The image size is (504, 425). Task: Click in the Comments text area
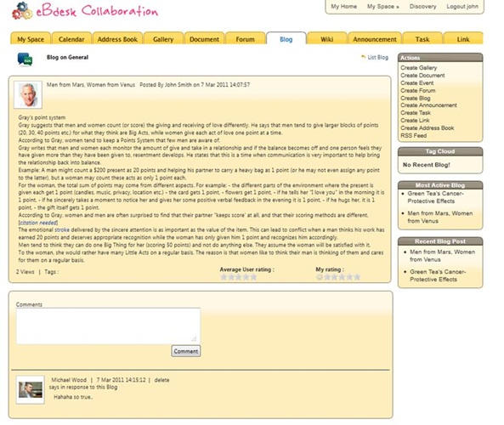[x=108, y=326]
